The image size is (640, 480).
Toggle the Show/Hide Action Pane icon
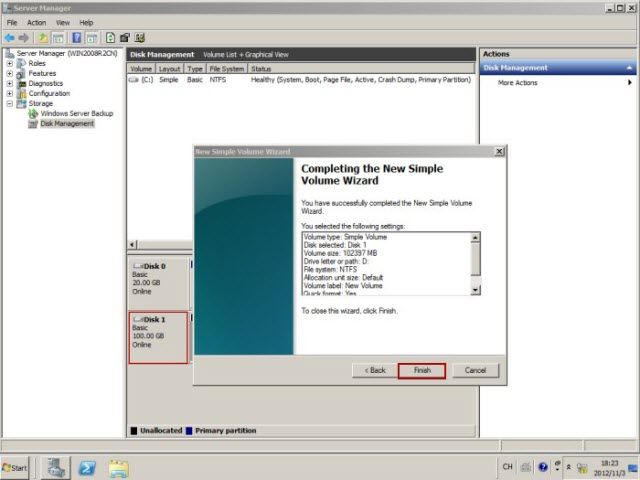tap(92, 38)
